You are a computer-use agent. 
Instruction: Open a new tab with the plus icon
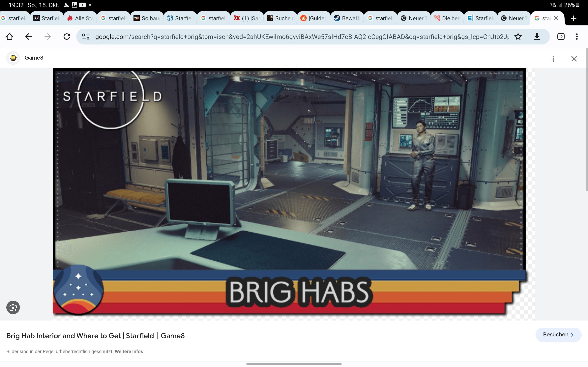pyautogui.click(x=574, y=18)
